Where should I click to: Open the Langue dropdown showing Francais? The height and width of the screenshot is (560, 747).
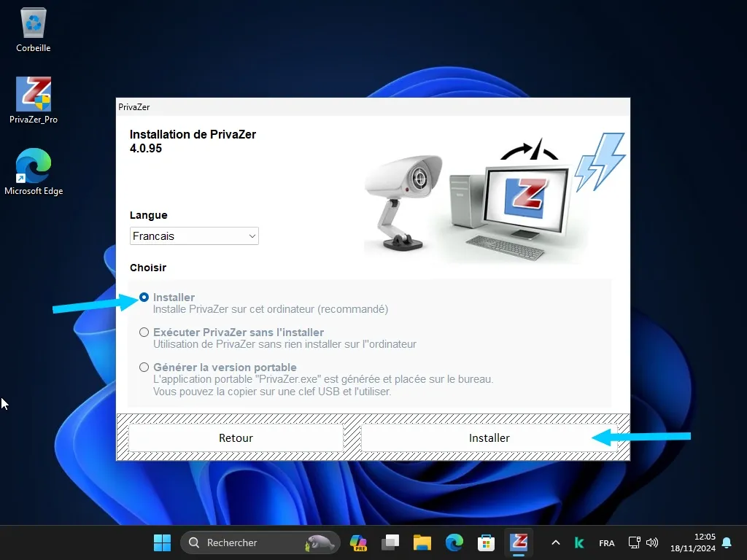click(194, 236)
